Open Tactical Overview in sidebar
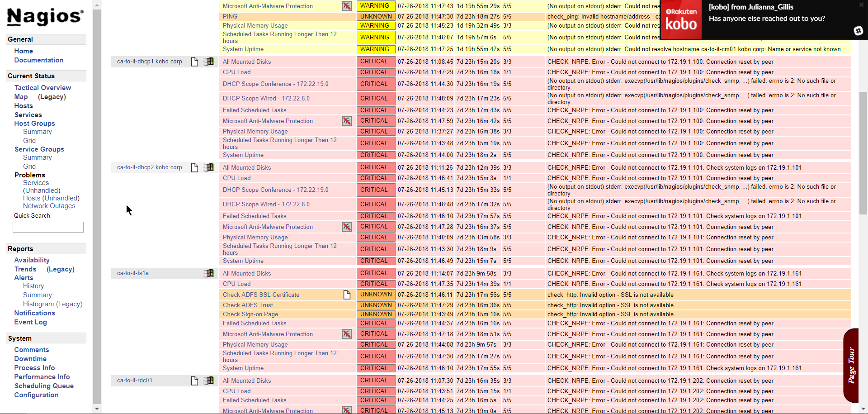This screenshot has height=414, width=868. click(x=42, y=88)
